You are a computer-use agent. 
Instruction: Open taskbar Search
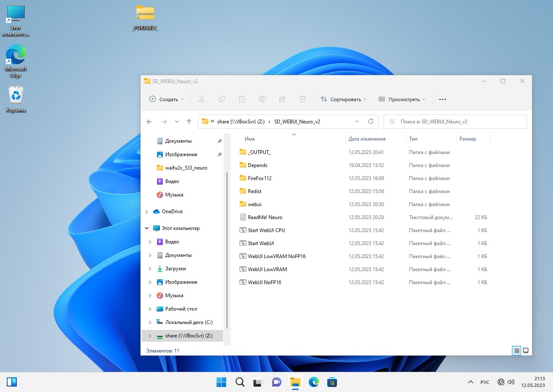(x=240, y=382)
